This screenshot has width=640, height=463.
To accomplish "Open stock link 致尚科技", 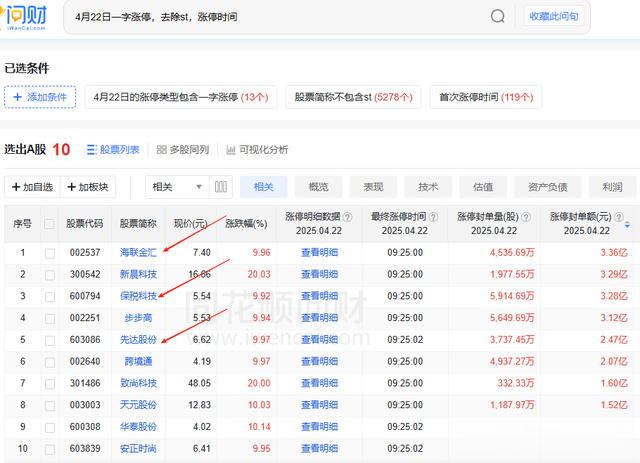I will 138,383.
